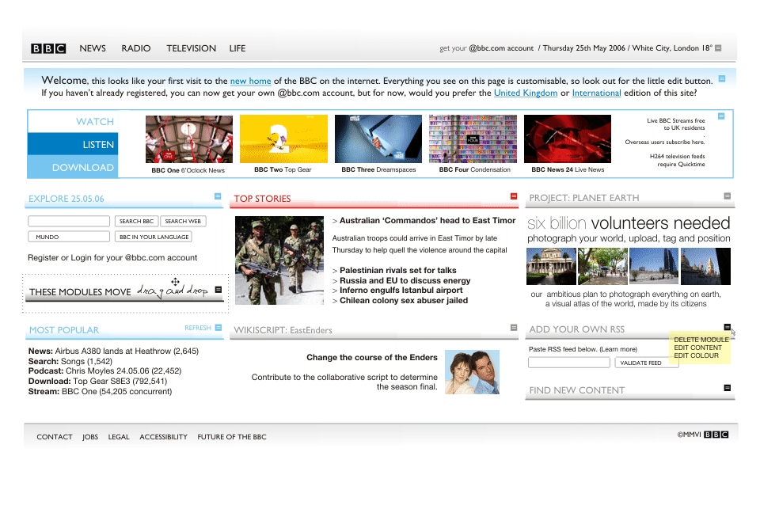
Task: Open Change the course of the Enders
Action: tap(372, 358)
